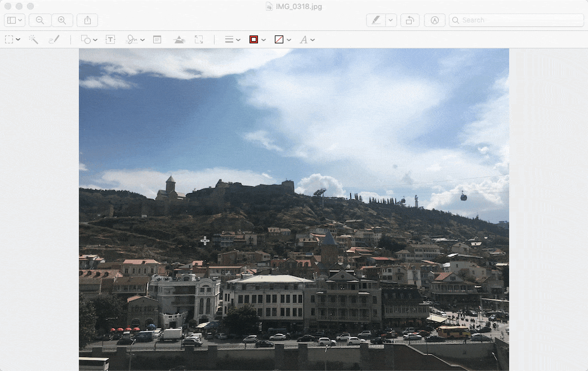
Task: Click the IMG_0318.jpg window title
Action: (x=299, y=6)
